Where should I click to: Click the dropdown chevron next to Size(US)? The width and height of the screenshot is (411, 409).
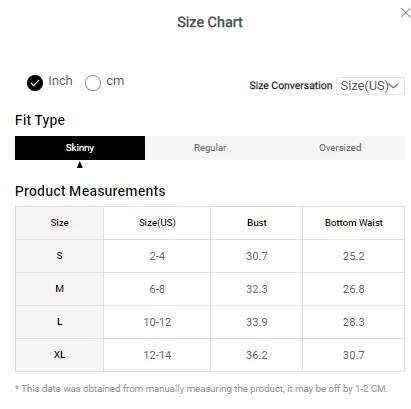394,86
